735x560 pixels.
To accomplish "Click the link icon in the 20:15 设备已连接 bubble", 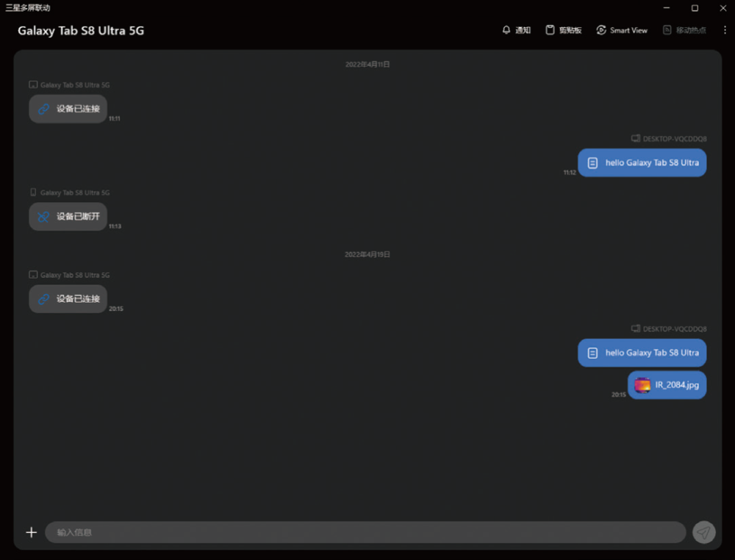I will click(x=43, y=299).
